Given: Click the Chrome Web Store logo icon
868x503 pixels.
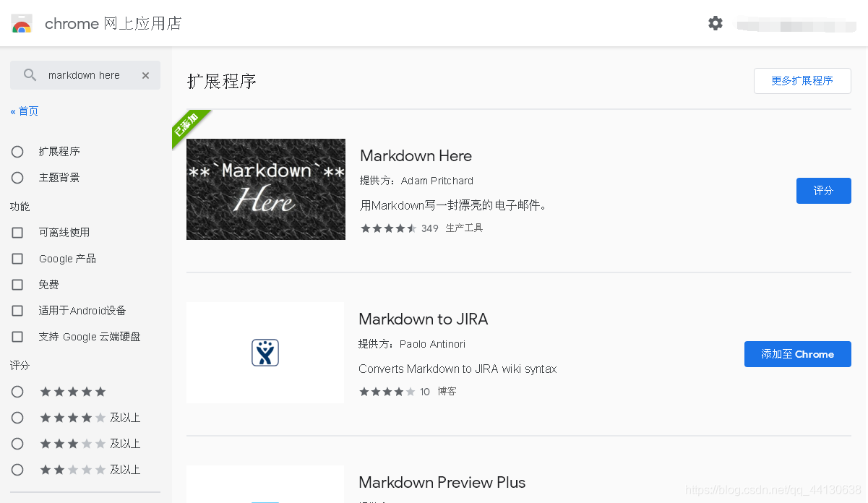Looking at the screenshot, I should 22,24.
